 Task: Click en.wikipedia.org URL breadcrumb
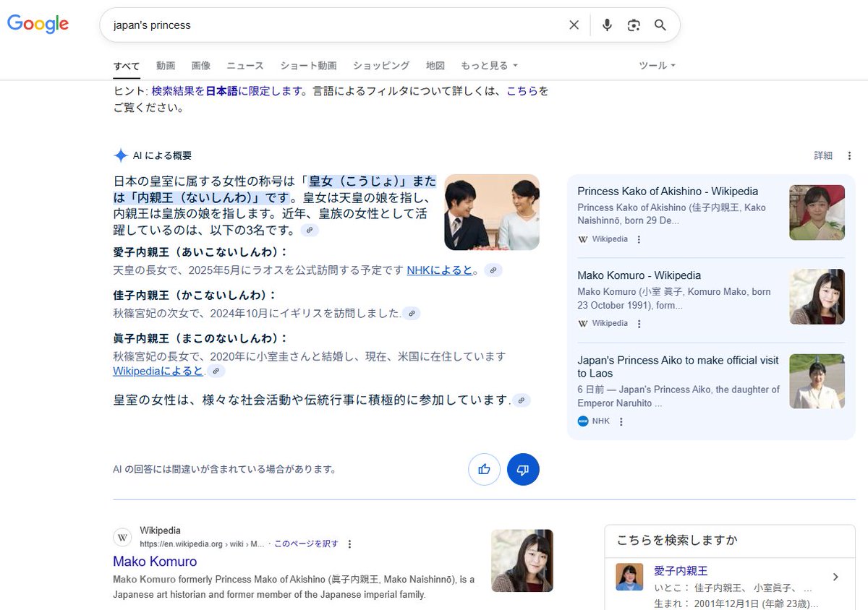pos(202,544)
